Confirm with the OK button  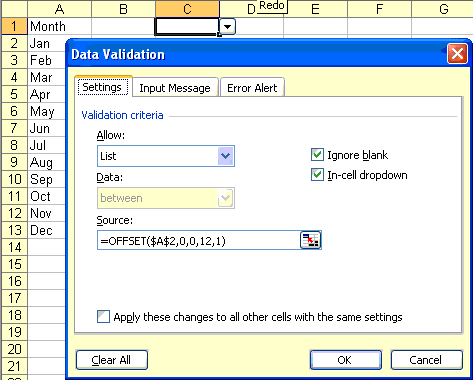click(346, 360)
